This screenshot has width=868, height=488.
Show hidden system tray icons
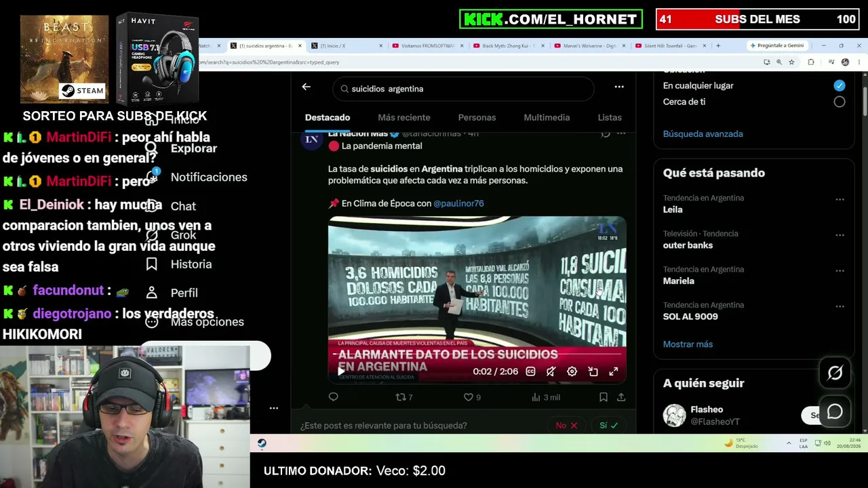[x=789, y=443]
